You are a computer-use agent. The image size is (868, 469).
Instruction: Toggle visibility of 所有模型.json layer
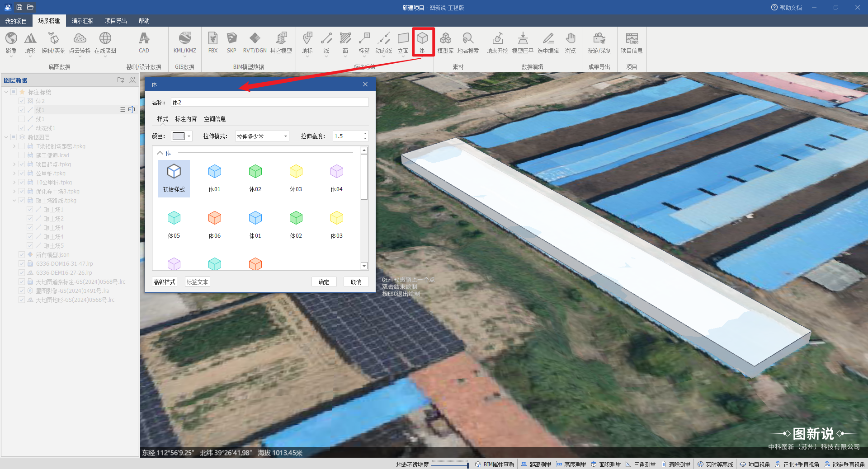[x=22, y=255]
